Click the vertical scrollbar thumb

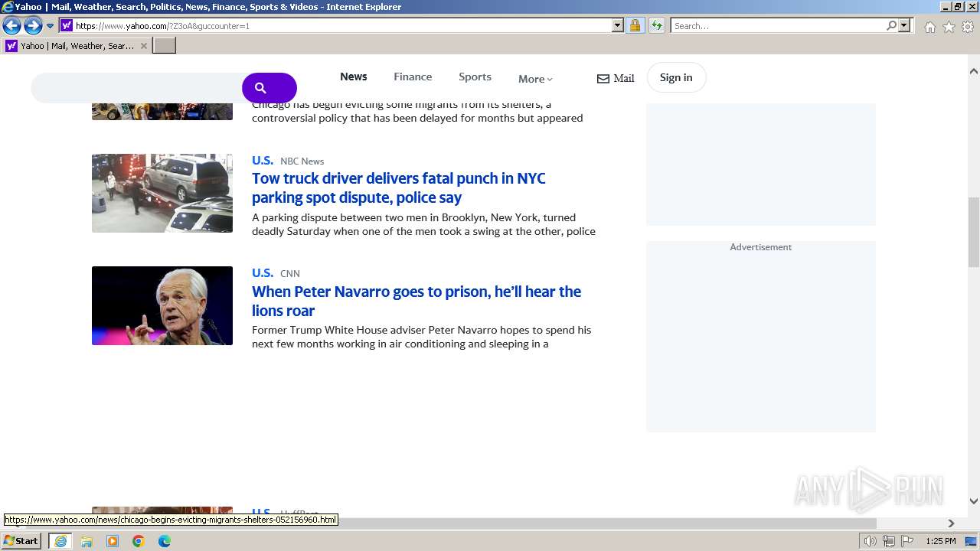point(973,232)
